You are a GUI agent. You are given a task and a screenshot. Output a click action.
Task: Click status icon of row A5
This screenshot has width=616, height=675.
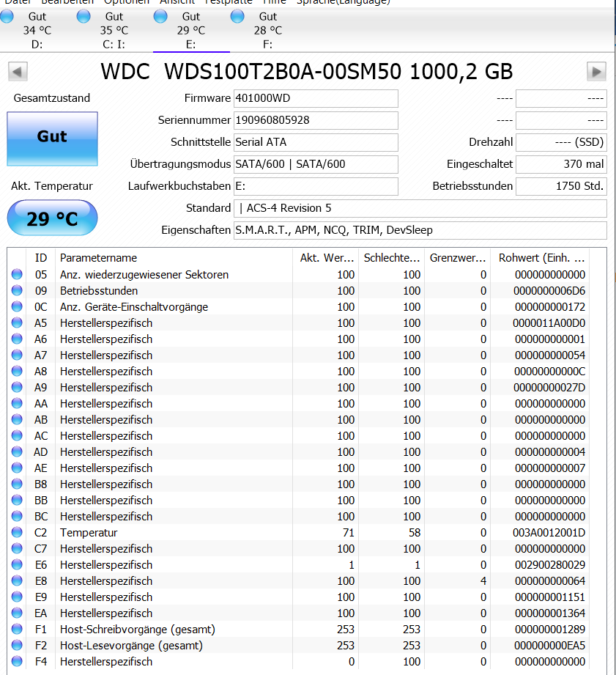(17, 323)
